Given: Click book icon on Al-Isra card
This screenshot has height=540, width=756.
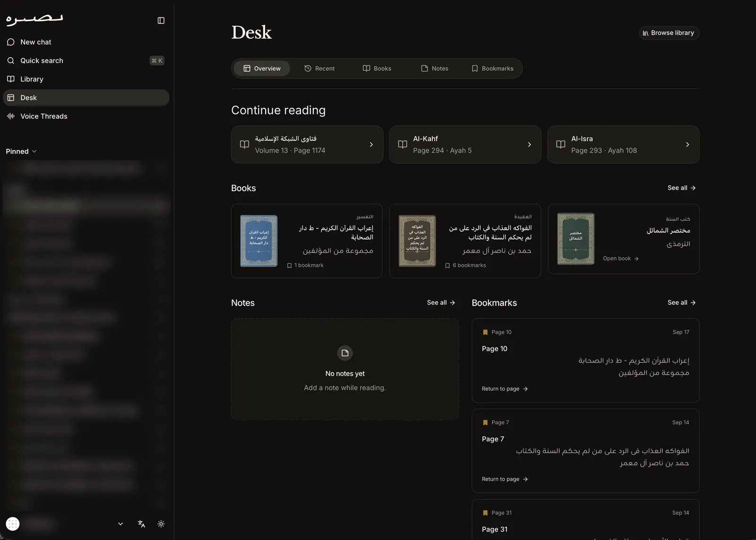Looking at the screenshot, I should coord(561,145).
